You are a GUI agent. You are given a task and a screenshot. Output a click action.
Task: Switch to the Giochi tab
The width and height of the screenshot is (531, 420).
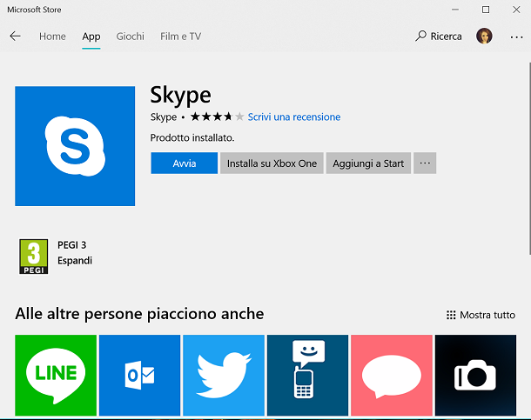130,37
